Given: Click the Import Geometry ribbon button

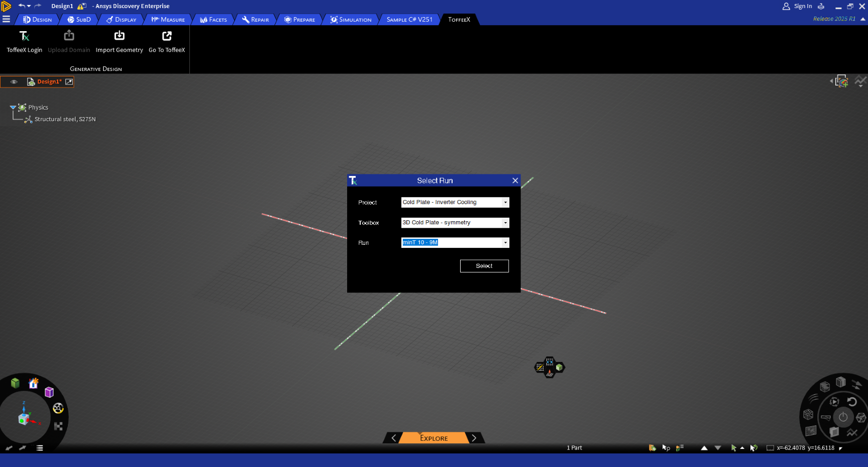Looking at the screenshot, I should point(119,42).
